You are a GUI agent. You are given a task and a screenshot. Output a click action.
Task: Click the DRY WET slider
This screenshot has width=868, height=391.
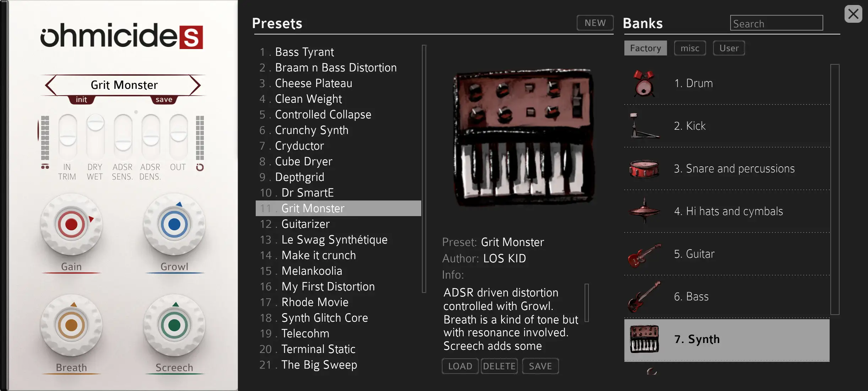pos(95,137)
